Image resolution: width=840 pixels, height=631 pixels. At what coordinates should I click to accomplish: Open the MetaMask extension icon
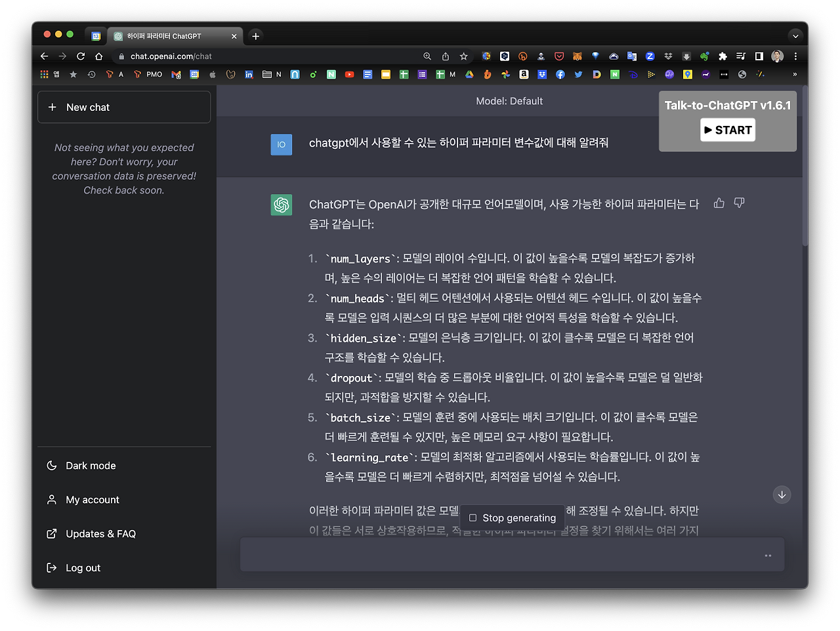[x=578, y=56]
